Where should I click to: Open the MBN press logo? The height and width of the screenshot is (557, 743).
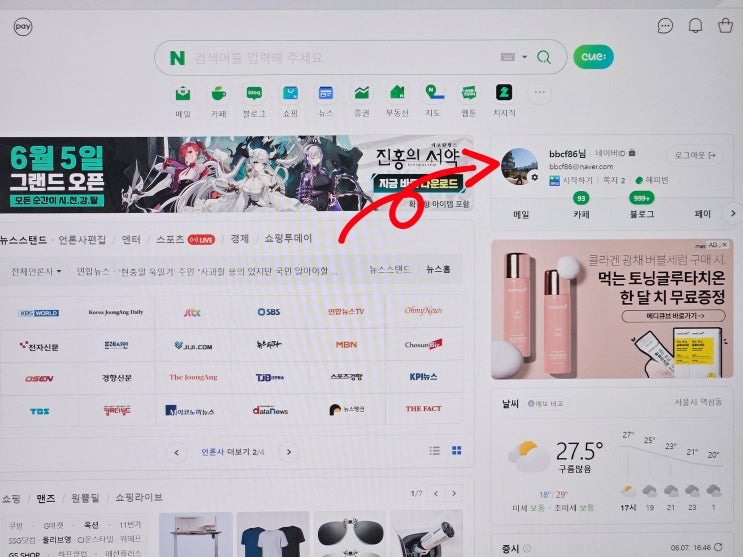click(346, 345)
